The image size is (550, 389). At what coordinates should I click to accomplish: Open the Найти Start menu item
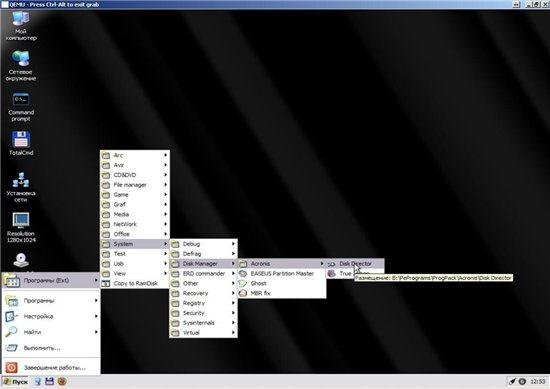(x=51, y=332)
